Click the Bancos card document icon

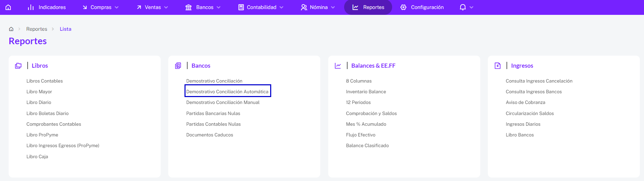pos(178,66)
